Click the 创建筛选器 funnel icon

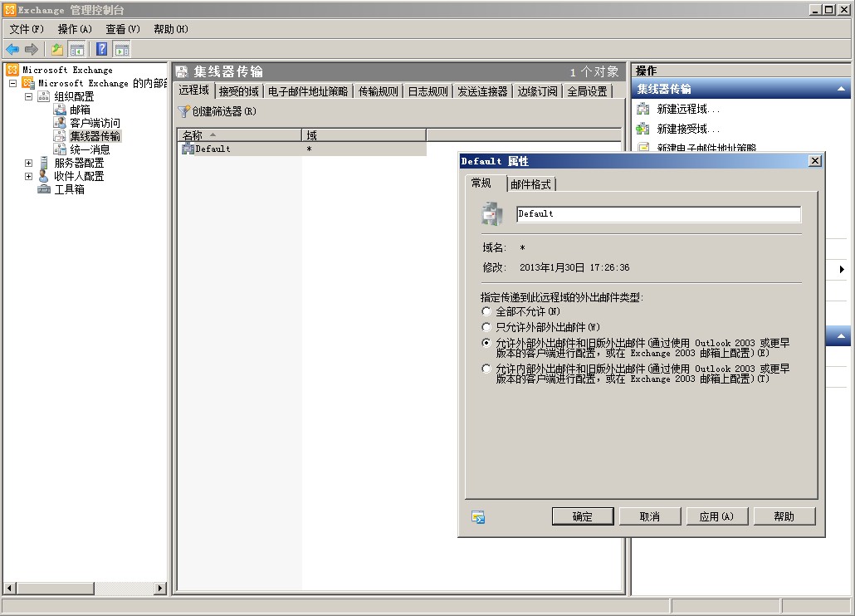(184, 111)
